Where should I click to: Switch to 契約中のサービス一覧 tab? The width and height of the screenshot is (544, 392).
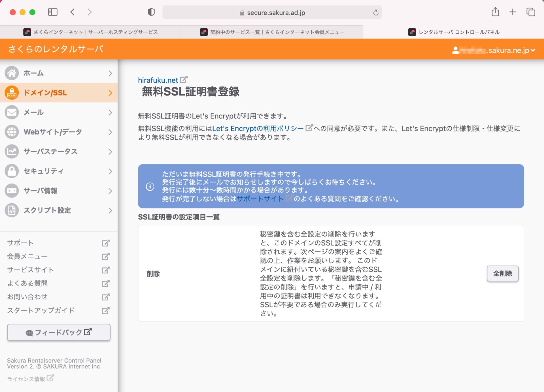(x=272, y=32)
